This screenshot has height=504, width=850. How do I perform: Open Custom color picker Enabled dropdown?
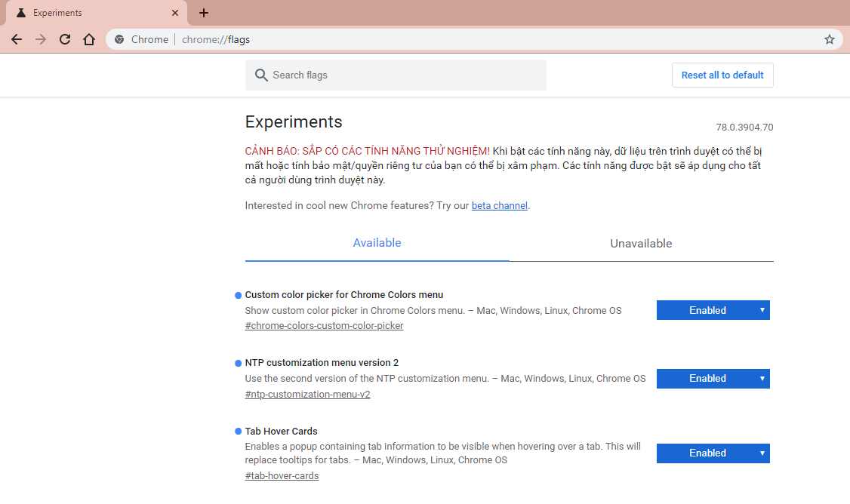pos(713,311)
